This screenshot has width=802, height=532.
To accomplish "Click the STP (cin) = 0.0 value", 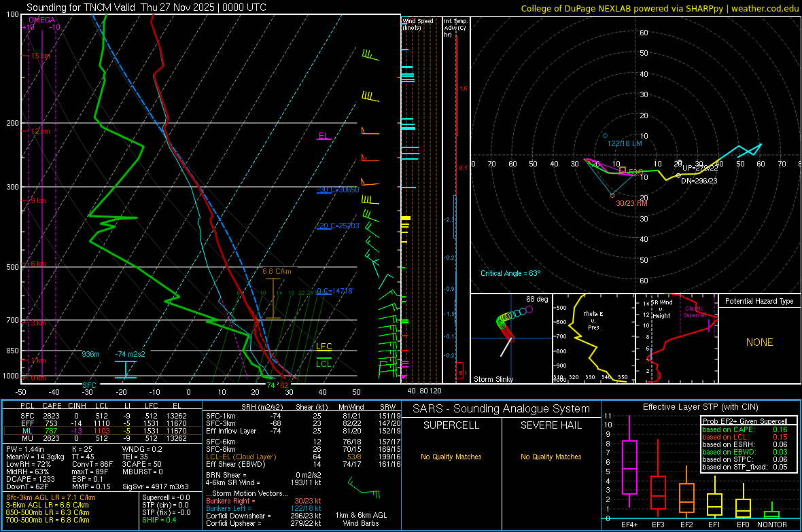I will (x=165, y=505).
